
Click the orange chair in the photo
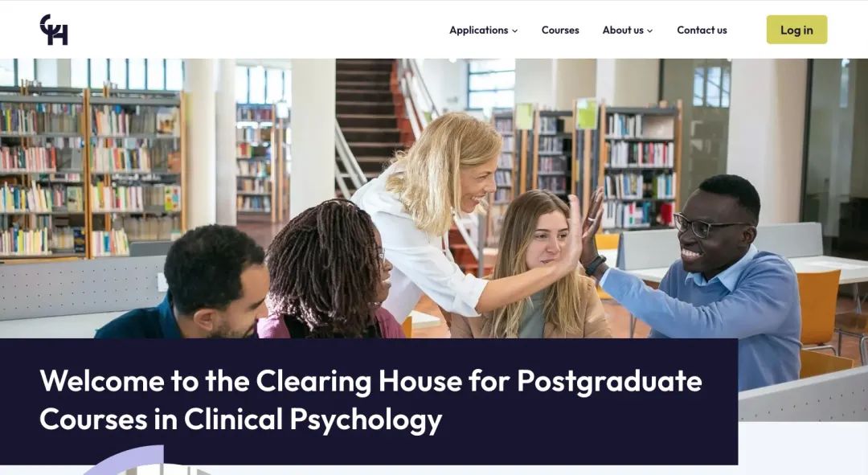point(818,307)
